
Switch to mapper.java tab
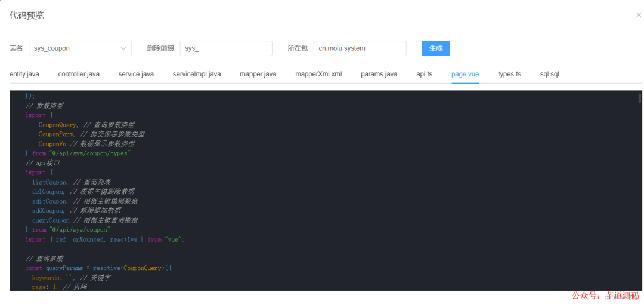point(258,75)
